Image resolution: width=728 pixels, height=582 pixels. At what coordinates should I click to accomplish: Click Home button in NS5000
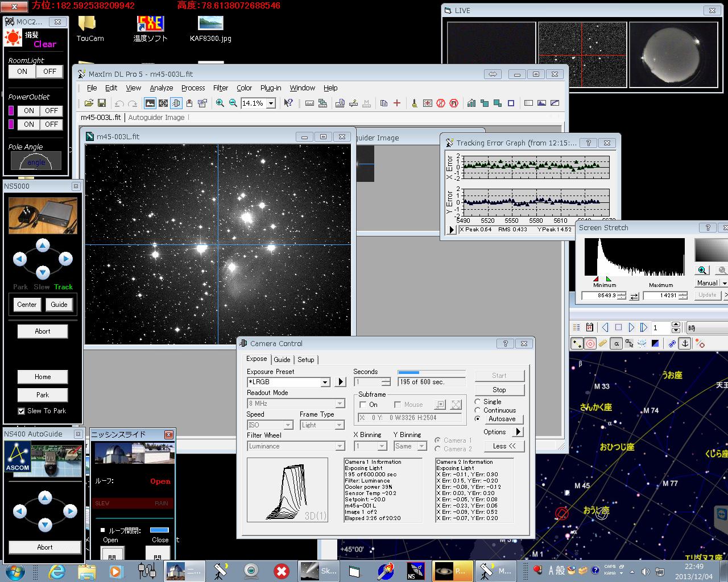43,377
